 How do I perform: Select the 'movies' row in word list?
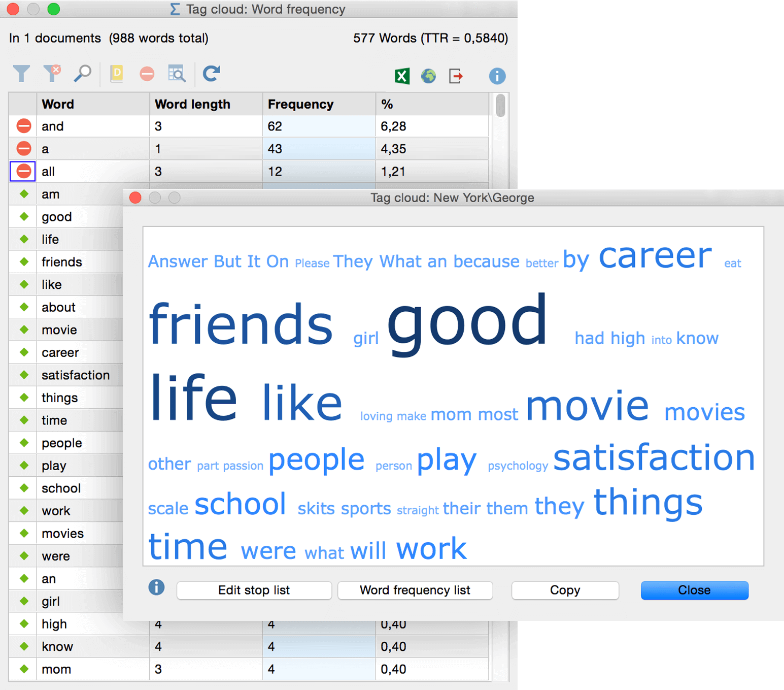(66, 534)
